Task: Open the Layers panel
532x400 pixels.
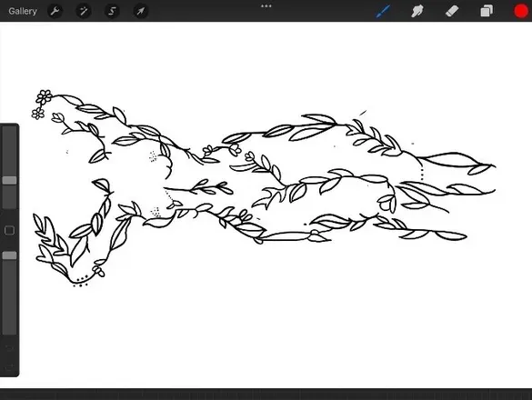Action: [x=487, y=11]
